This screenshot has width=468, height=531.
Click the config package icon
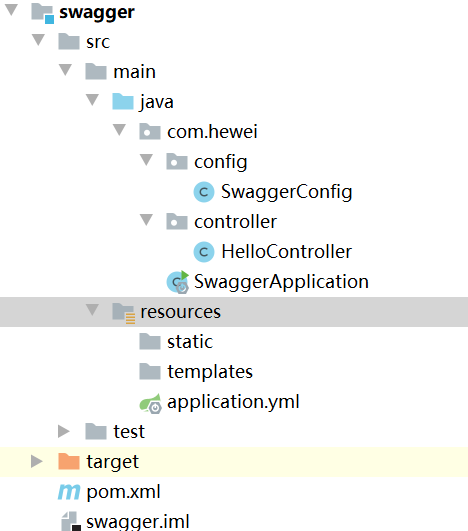[x=177, y=161]
